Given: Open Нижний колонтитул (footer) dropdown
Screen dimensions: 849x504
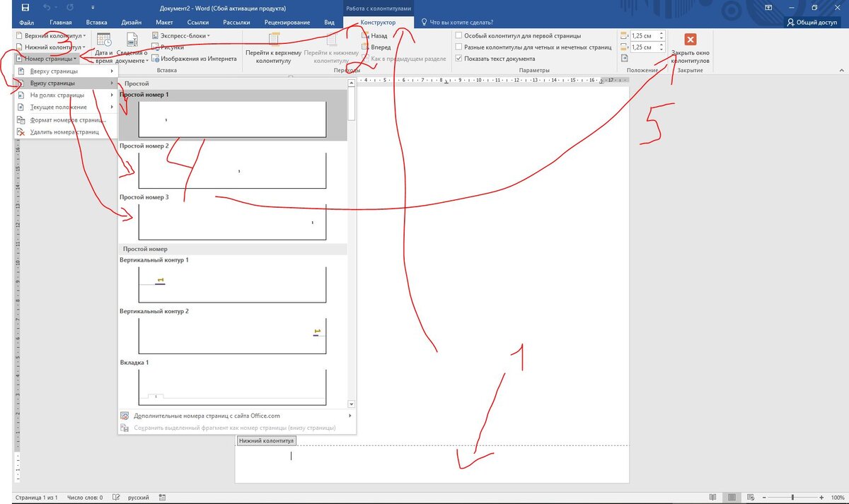Looking at the screenshot, I should pyautogui.click(x=50, y=47).
